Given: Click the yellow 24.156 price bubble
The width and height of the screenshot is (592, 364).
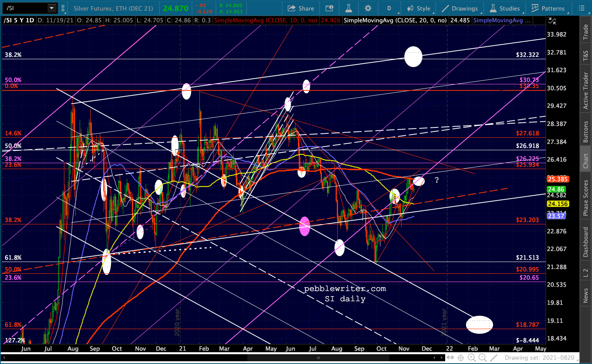Looking at the screenshot, I should [558, 204].
